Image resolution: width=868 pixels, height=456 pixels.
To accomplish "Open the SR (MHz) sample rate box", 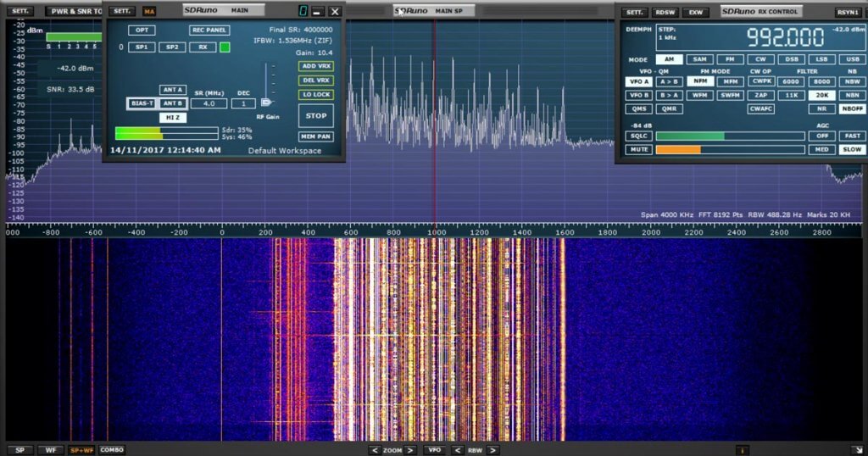I will point(209,103).
